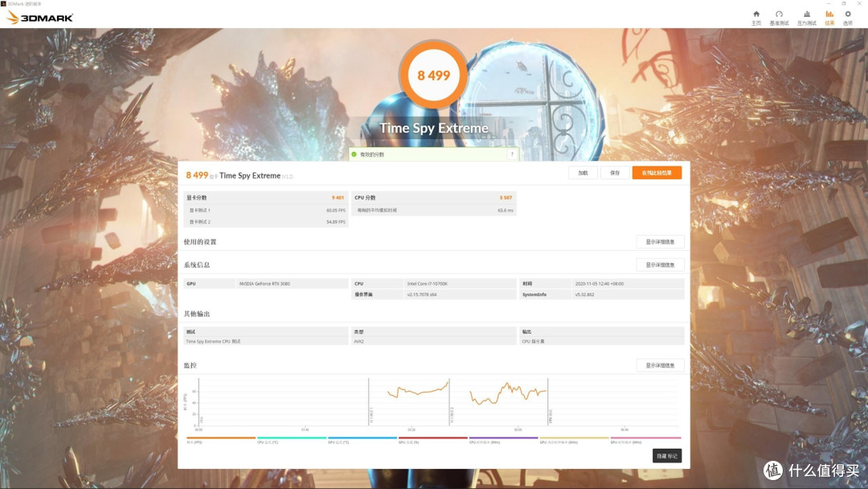Click the orange compare results online button

coord(657,173)
